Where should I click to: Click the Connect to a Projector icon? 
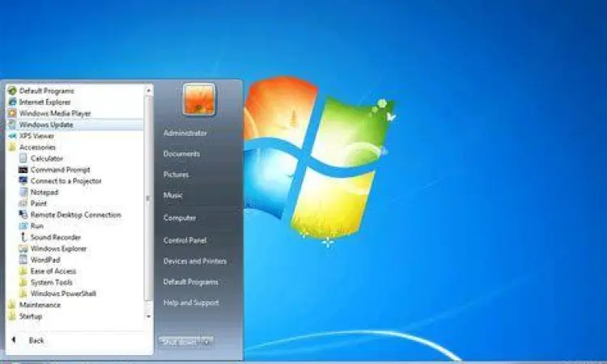tap(23, 180)
